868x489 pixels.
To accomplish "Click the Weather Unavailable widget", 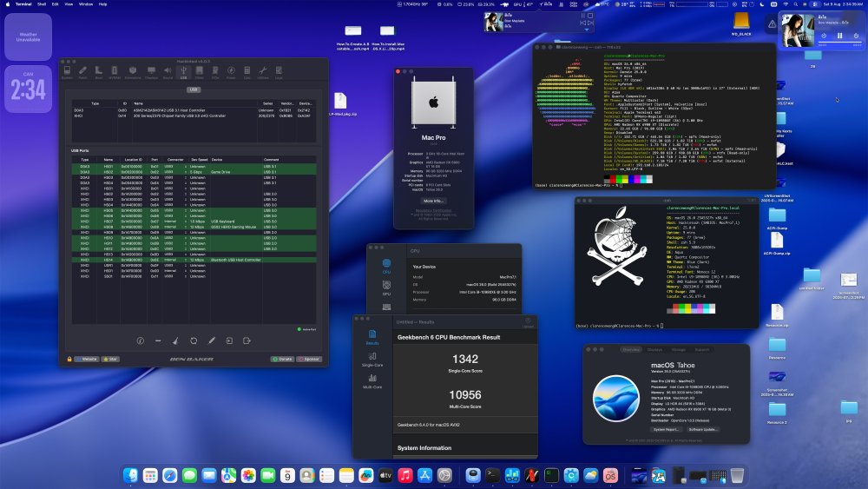I will [29, 36].
